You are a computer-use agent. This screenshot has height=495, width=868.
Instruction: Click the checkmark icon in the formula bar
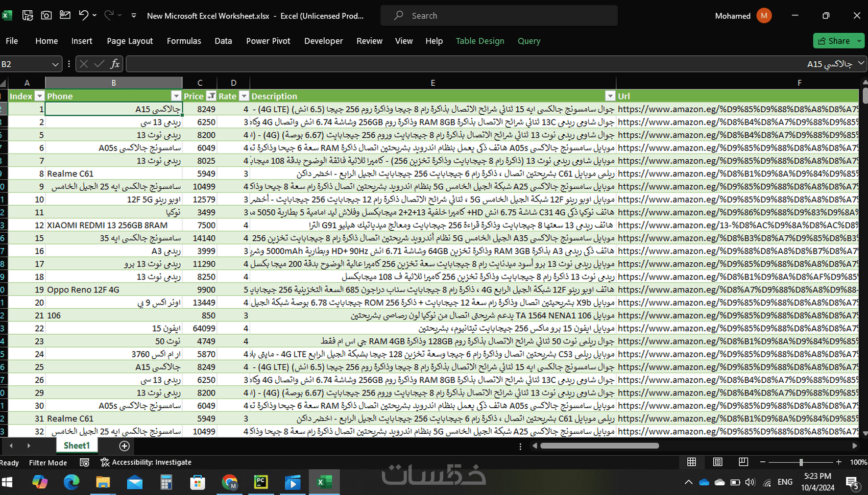click(x=99, y=64)
